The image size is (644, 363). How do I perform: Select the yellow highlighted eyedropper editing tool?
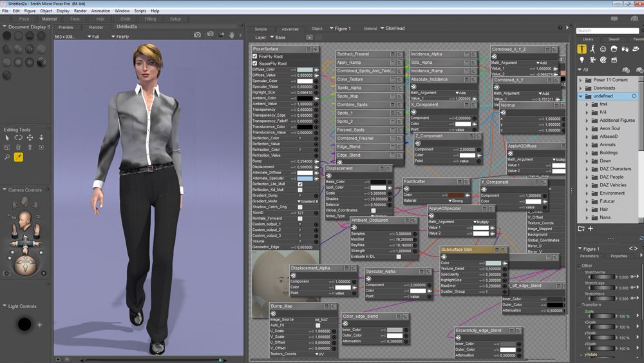(19, 157)
